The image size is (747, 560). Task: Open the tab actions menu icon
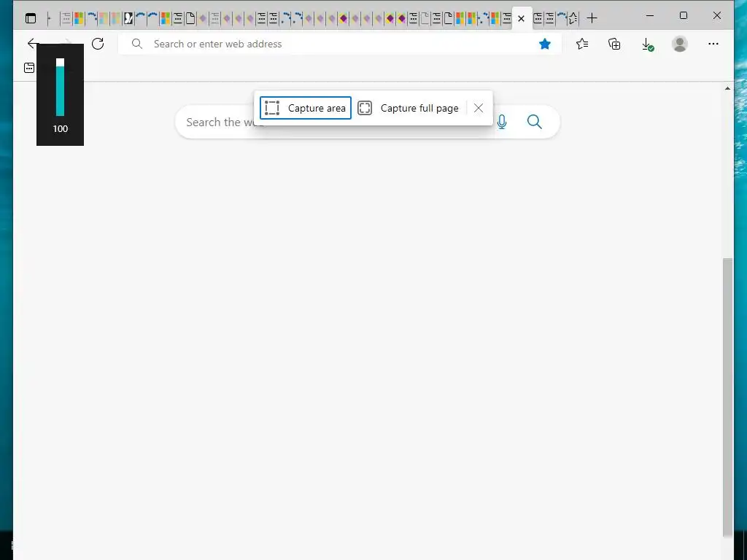pyautogui.click(x=31, y=18)
